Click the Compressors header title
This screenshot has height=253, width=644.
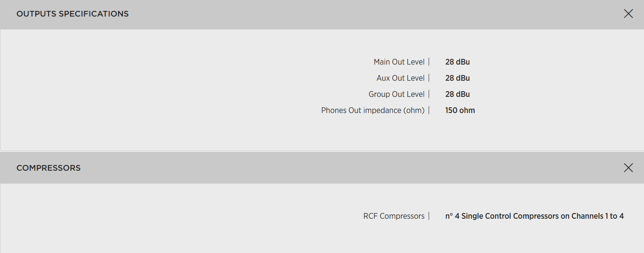48,168
